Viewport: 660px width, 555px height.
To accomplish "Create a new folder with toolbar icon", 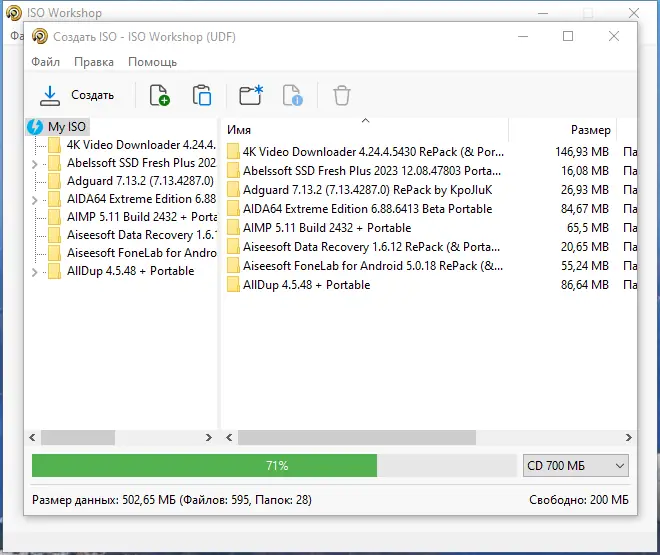I will [251, 95].
